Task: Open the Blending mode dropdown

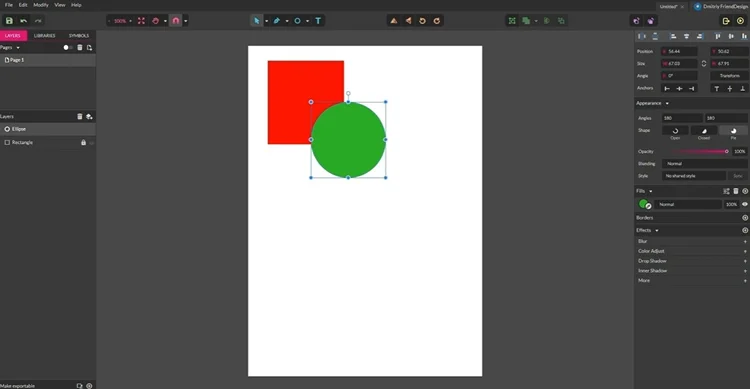Action: (705, 164)
